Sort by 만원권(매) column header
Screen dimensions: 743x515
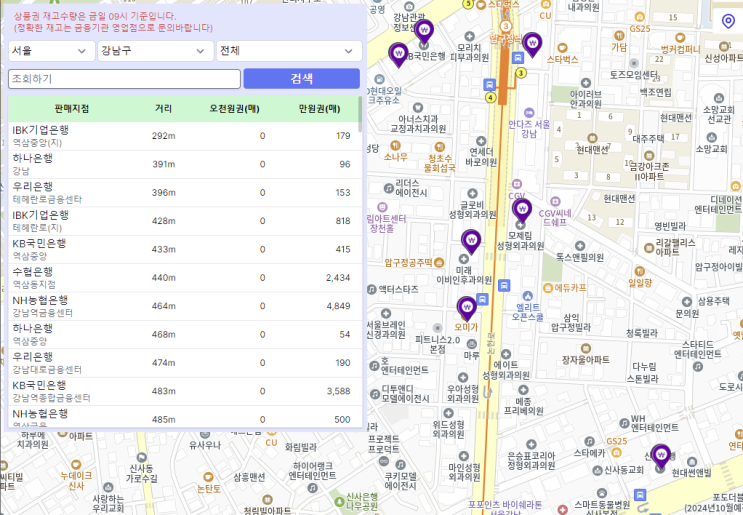[319, 108]
